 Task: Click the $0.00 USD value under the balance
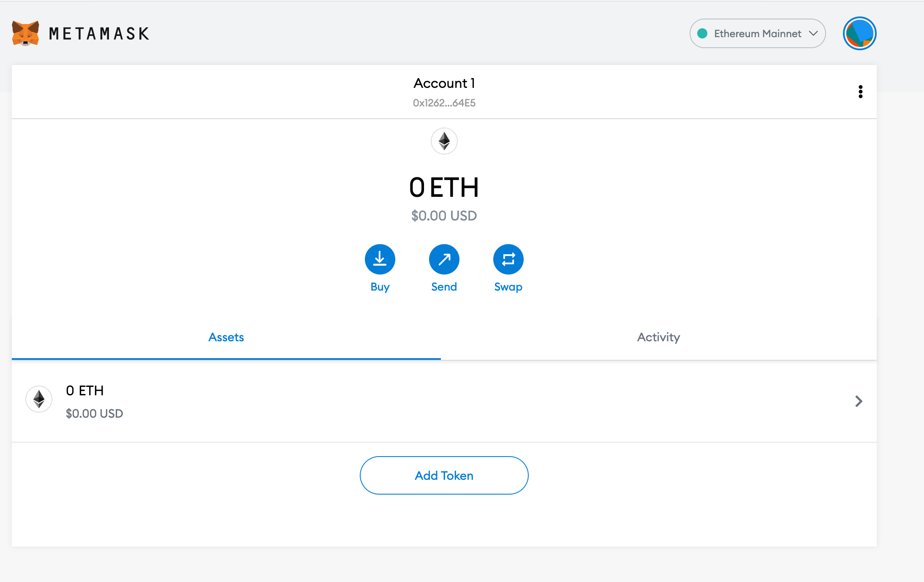tap(444, 216)
